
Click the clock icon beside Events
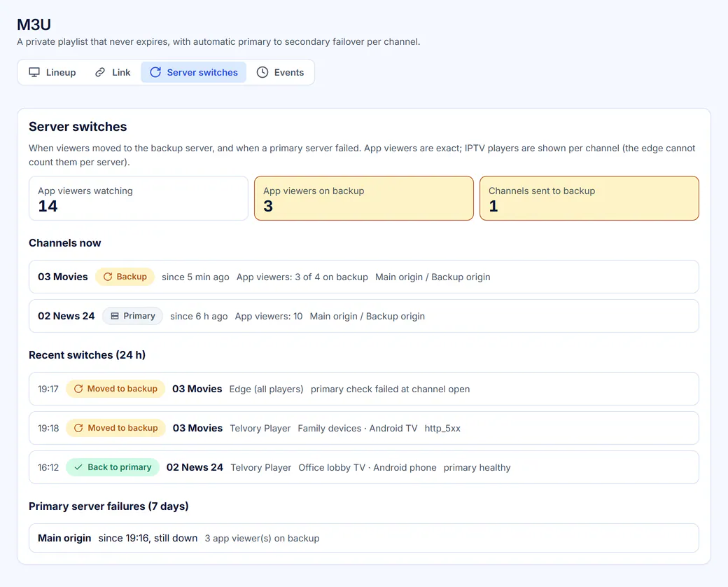tap(262, 73)
